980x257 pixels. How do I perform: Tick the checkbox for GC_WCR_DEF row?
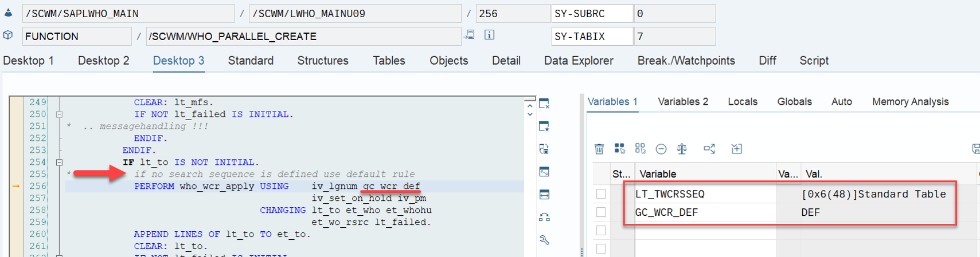(x=601, y=212)
